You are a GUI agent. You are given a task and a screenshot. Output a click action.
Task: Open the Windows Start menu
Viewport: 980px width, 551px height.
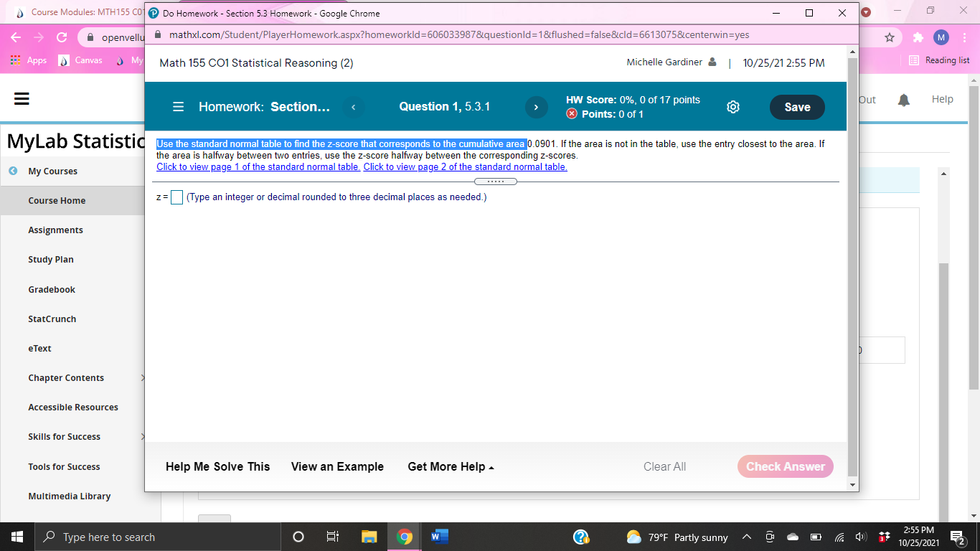pyautogui.click(x=17, y=537)
